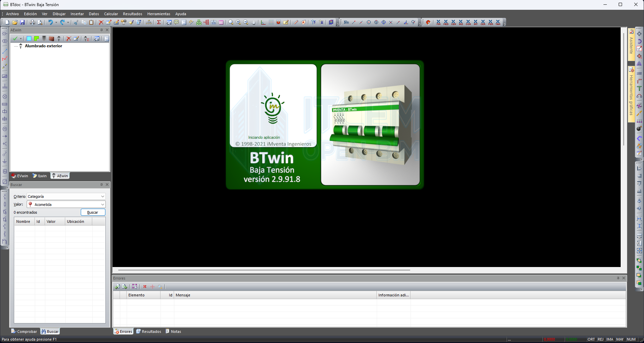This screenshot has height=343, width=644.
Task: Open the Asistente side panel tab
Action: click(631, 44)
